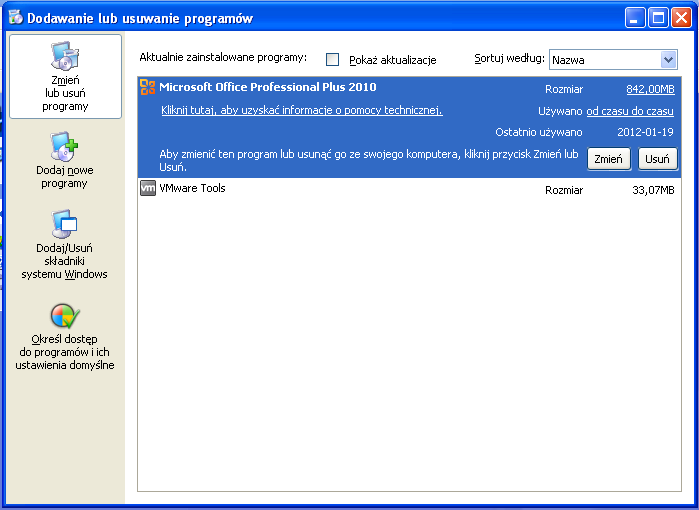699x510 pixels.
Task: Click Rozmiar label in VMware Tools row
Action: click(564, 190)
